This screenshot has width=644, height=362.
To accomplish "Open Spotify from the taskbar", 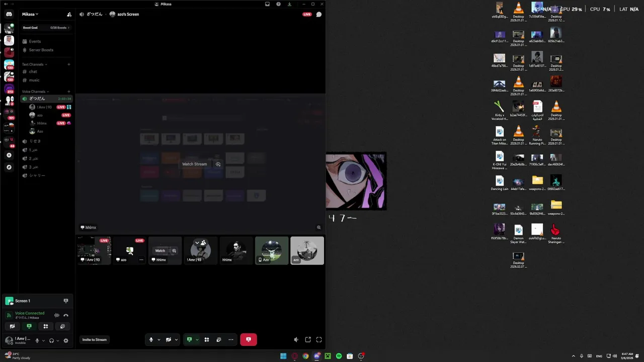I will coord(339,356).
